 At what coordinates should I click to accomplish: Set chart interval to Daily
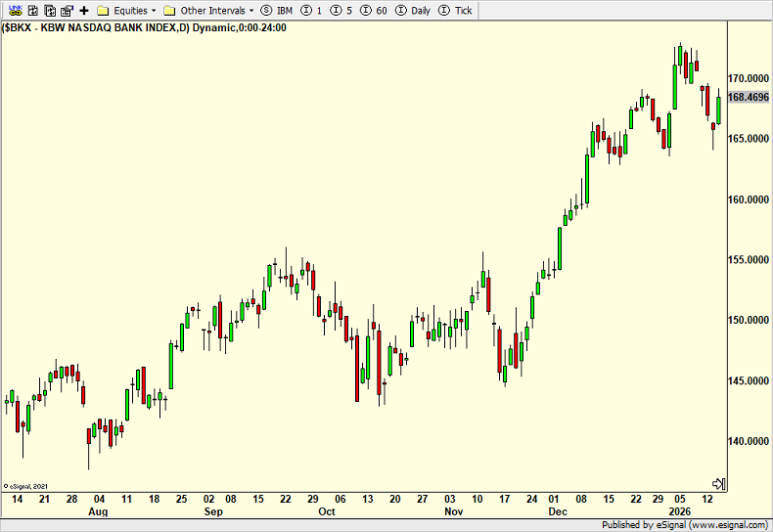pyautogui.click(x=412, y=10)
